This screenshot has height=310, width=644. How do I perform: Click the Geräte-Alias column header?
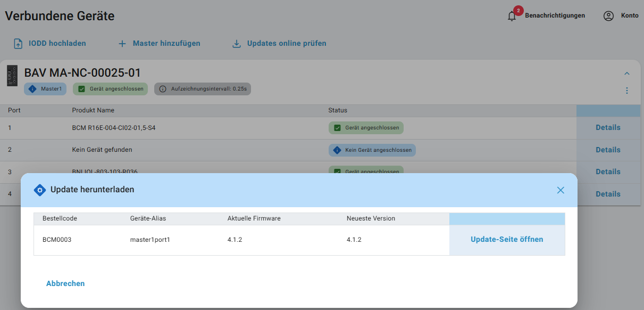tap(148, 218)
